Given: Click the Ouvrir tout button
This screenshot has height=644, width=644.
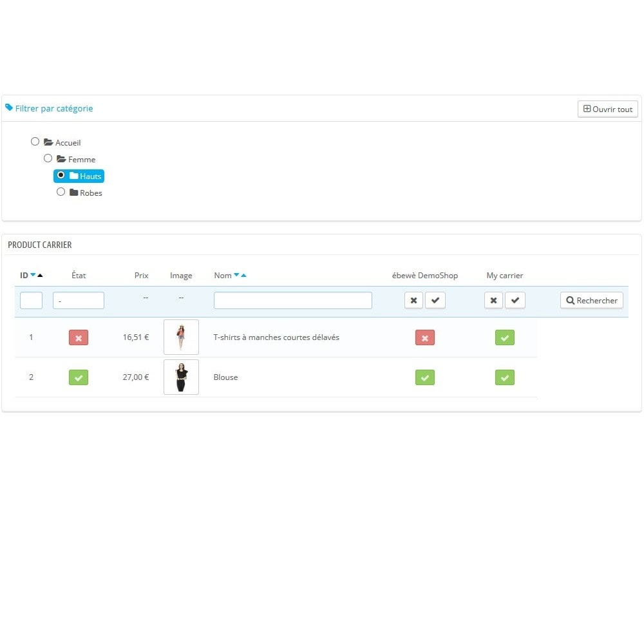Looking at the screenshot, I should point(607,109).
